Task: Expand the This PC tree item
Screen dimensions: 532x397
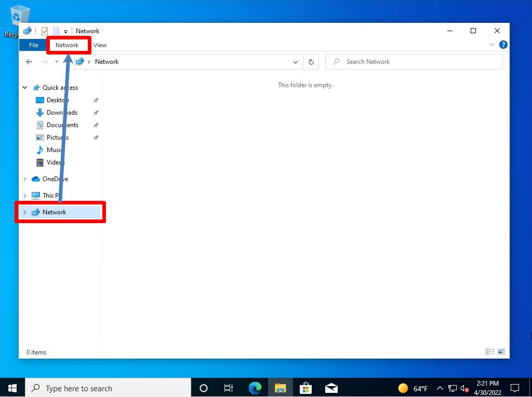Action: point(24,195)
